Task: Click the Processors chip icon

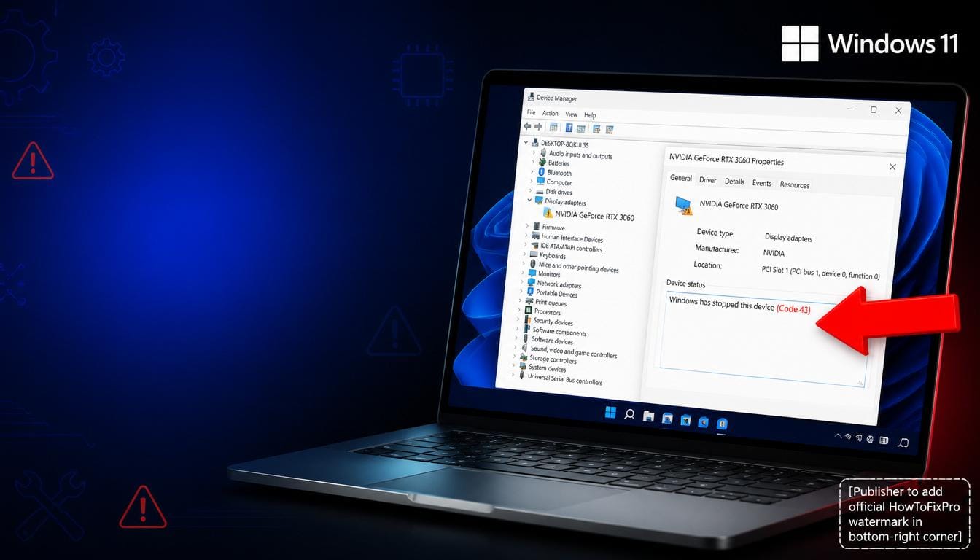Action: click(529, 311)
